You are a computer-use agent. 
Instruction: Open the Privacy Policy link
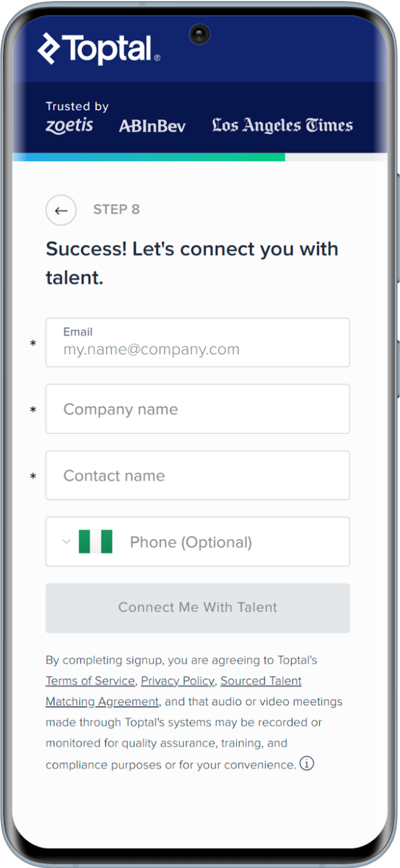(x=177, y=680)
